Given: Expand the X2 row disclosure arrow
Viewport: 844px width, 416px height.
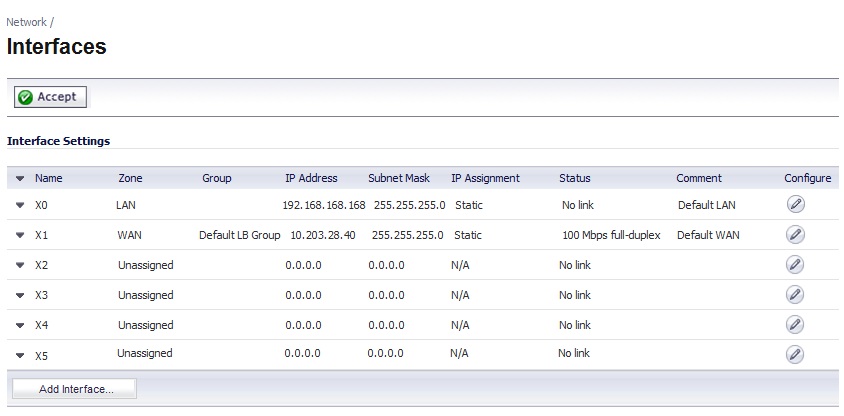Looking at the screenshot, I should [x=20, y=266].
